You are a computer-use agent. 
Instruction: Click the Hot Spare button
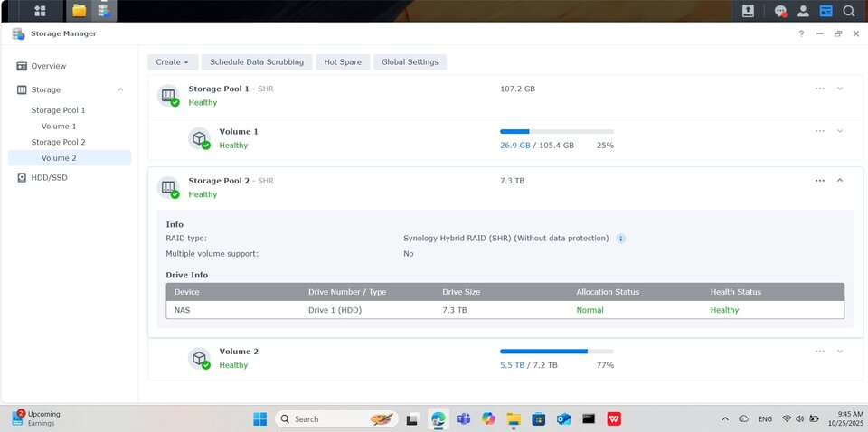pyautogui.click(x=343, y=62)
